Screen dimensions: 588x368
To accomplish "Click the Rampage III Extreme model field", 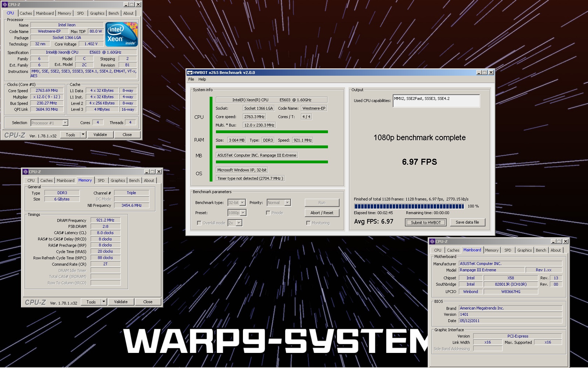I will [492, 270].
